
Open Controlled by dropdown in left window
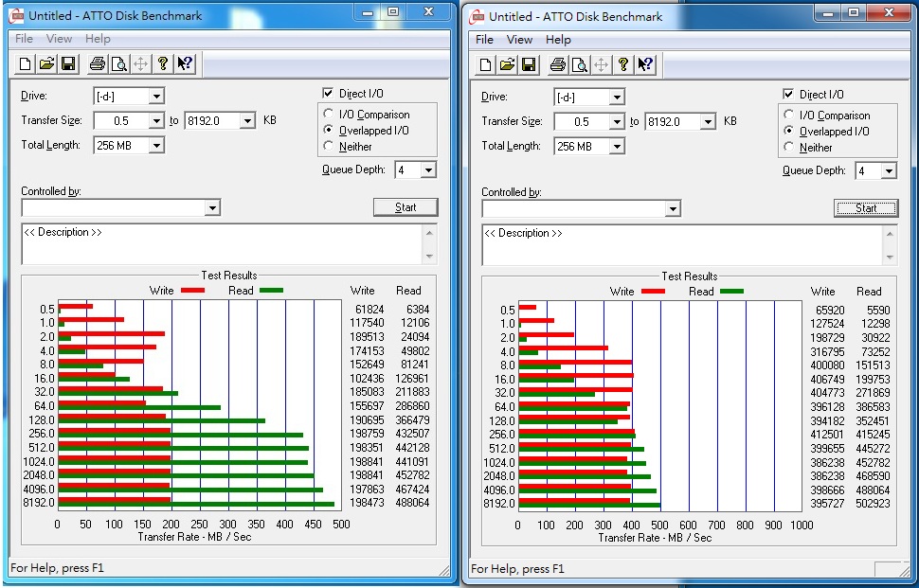click(x=212, y=207)
